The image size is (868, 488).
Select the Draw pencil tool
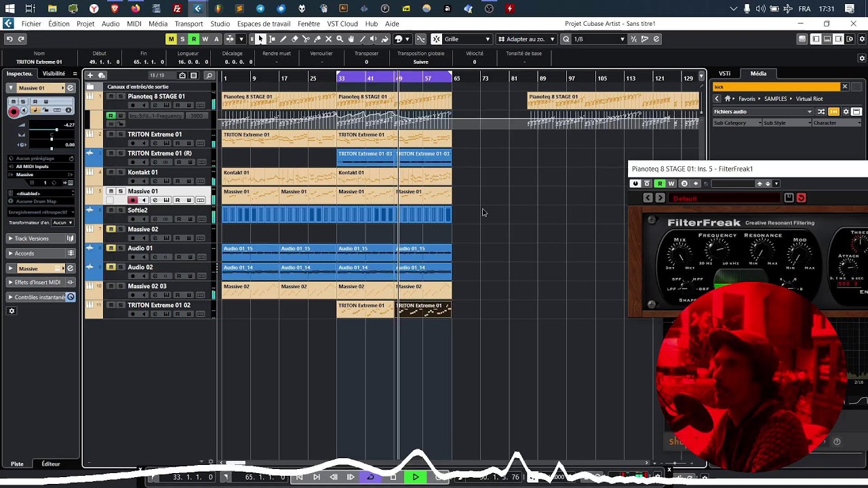coord(283,39)
